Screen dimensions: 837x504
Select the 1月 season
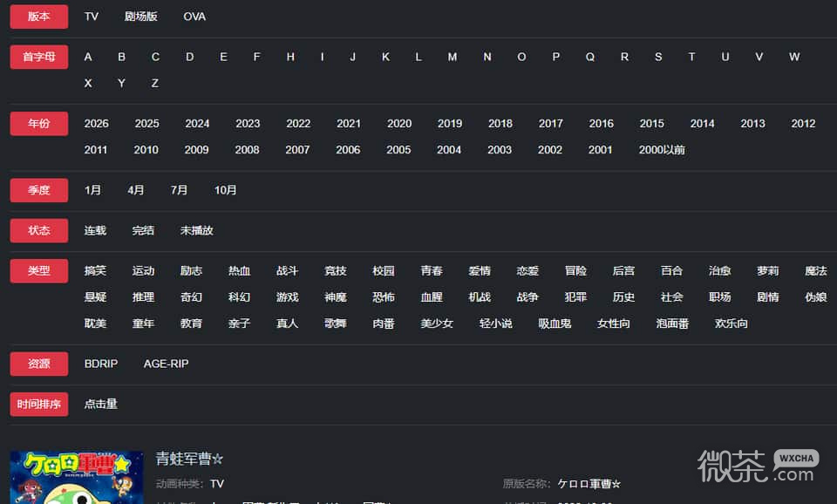pos(92,190)
